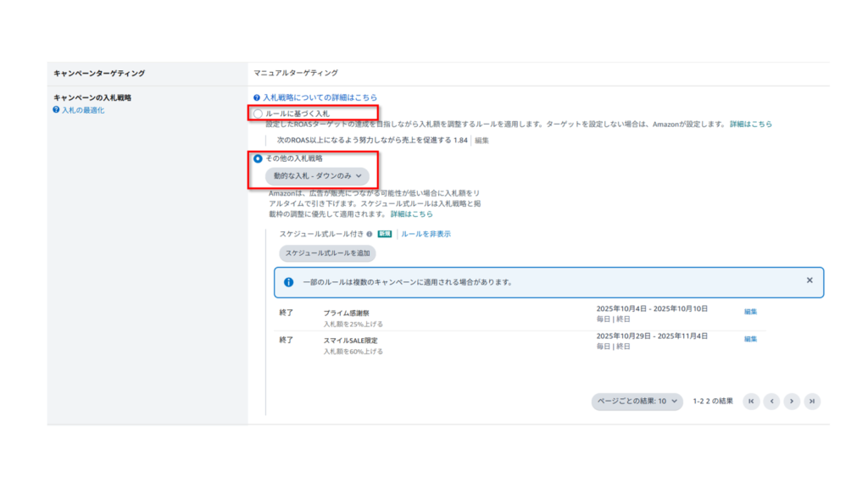Edit the プライム感謝祭 scheduled rule
868x488 pixels.
point(751,311)
